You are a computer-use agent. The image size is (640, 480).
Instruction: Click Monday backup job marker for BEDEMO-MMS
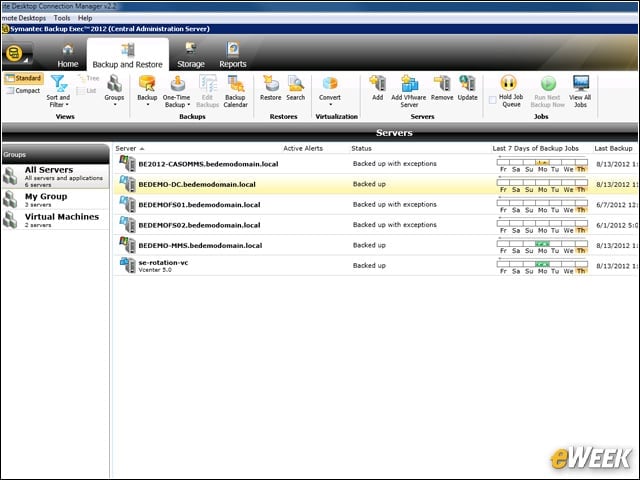[542, 244]
